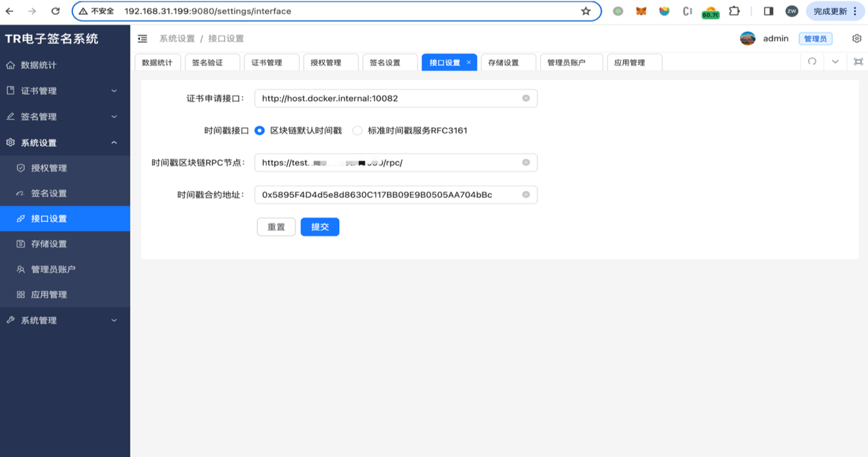Toggle fullscreen content icon in the tab bar
Screen dimensions: 868x457
point(858,61)
